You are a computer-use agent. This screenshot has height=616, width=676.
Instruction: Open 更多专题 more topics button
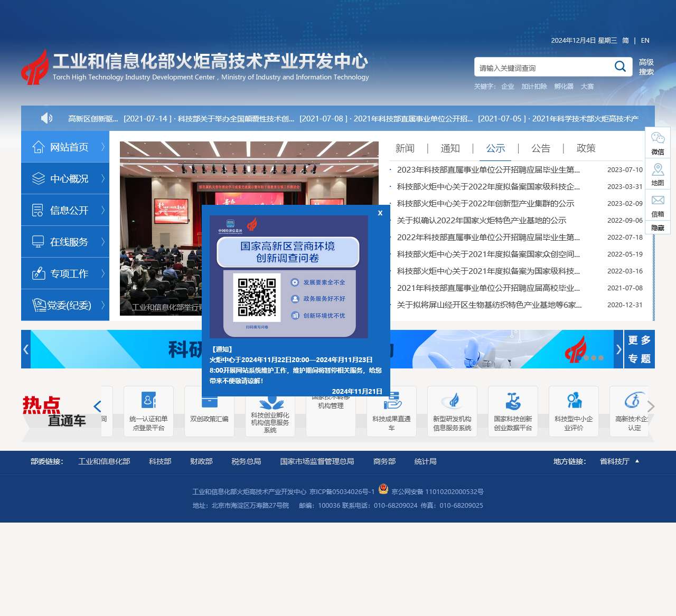click(640, 349)
